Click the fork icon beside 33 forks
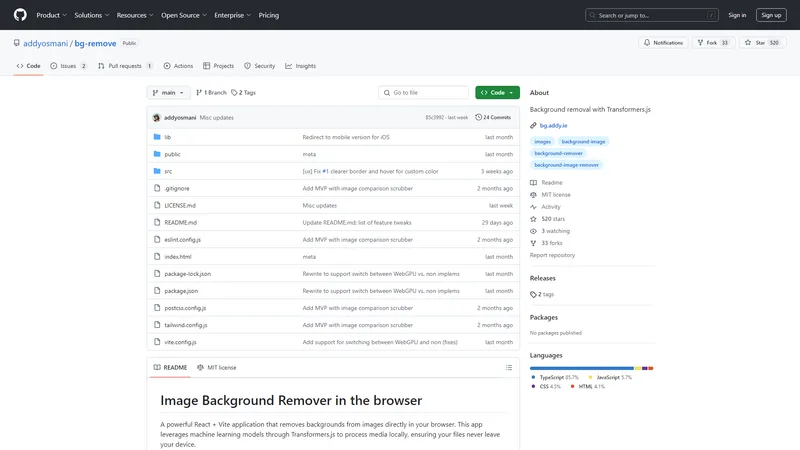The height and width of the screenshot is (450, 800). (533, 243)
